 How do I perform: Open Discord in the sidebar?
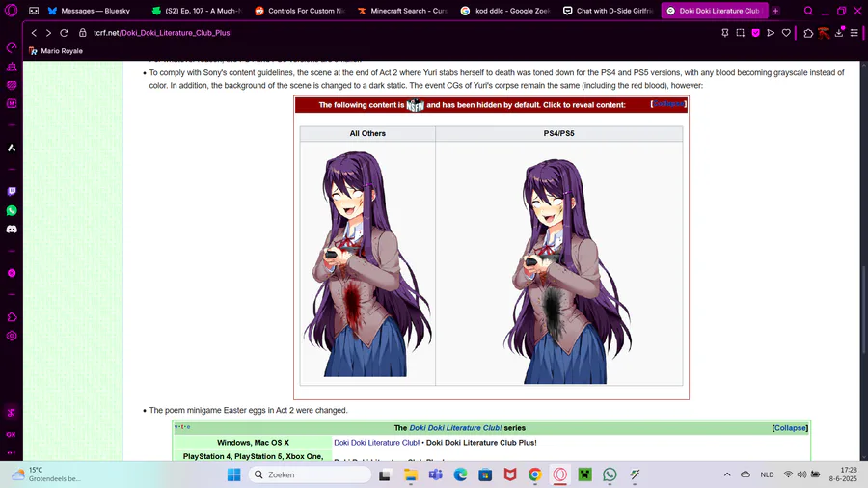[x=12, y=230]
